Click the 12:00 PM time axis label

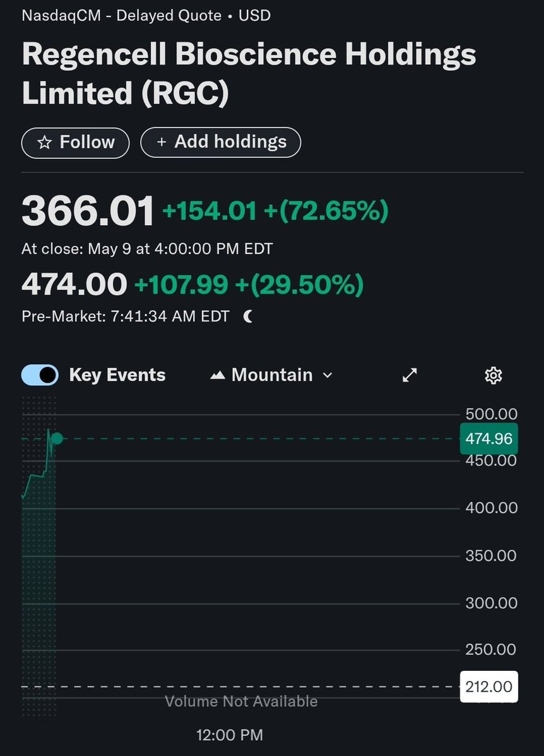(x=230, y=735)
